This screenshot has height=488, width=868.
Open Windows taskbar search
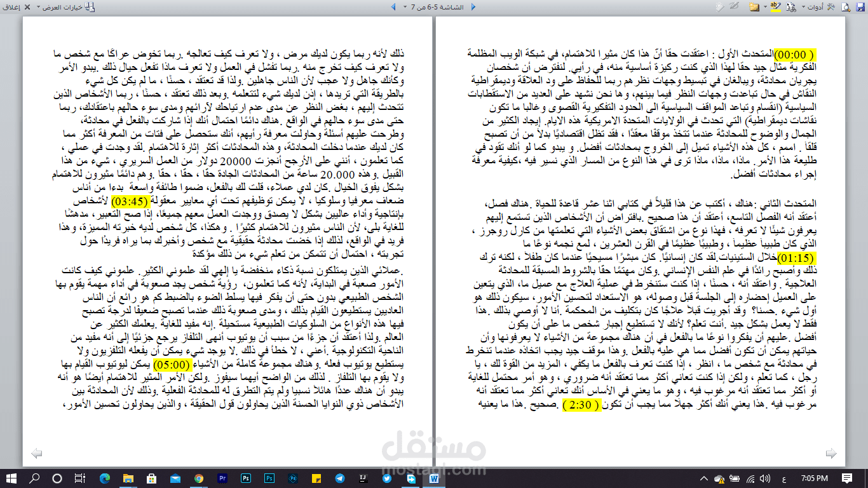point(34,479)
